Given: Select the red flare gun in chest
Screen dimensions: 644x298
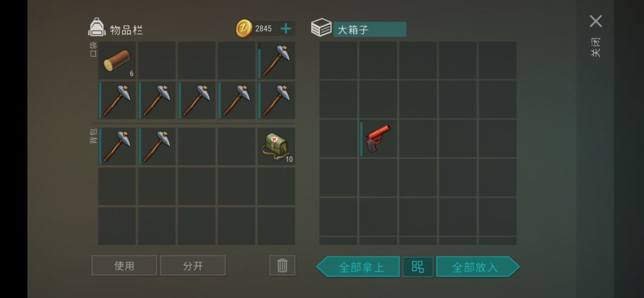Looking at the screenshot, I should (x=378, y=139).
